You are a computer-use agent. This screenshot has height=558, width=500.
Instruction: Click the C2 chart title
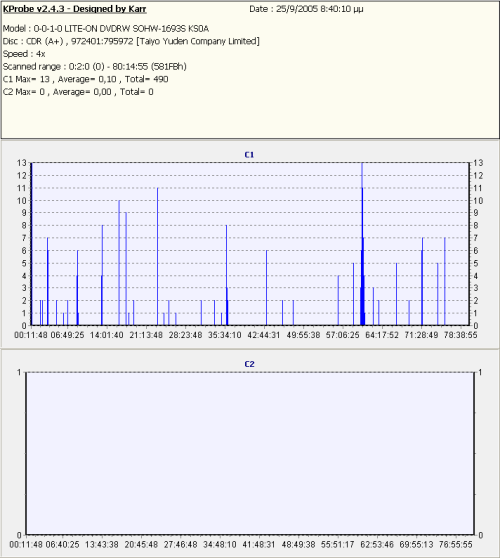pos(249,364)
